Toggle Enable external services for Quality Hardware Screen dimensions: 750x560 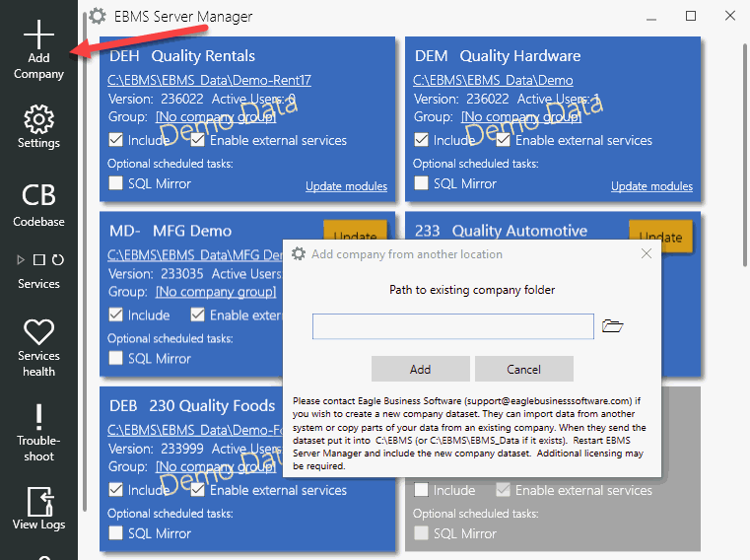point(504,140)
